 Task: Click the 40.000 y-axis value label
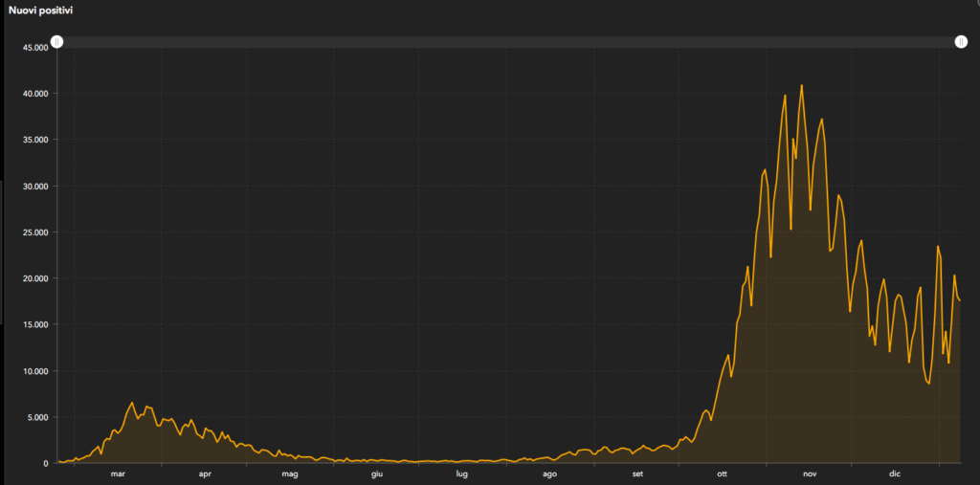click(35, 94)
